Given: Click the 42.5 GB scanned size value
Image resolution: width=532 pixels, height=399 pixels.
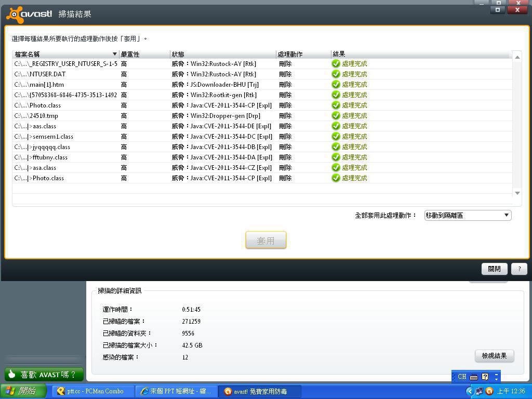Looking at the screenshot, I should pos(192,345).
